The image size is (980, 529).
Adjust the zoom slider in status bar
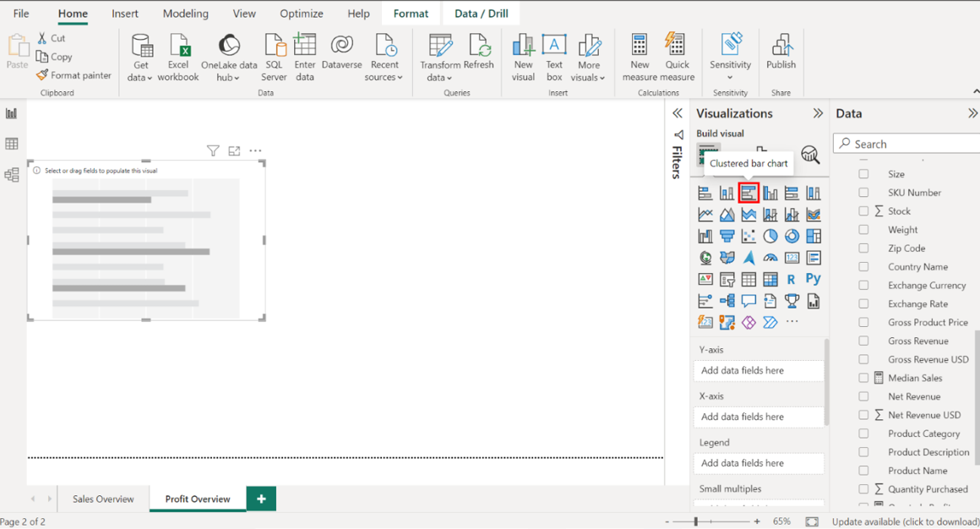(696, 522)
